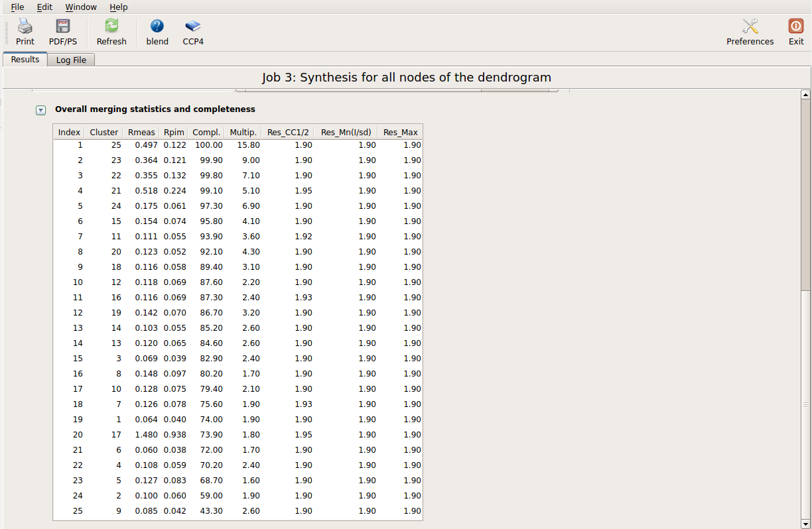Viewport: 812px width, 529px height.
Task: Export report via PDF/PS icon
Action: tap(63, 32)
